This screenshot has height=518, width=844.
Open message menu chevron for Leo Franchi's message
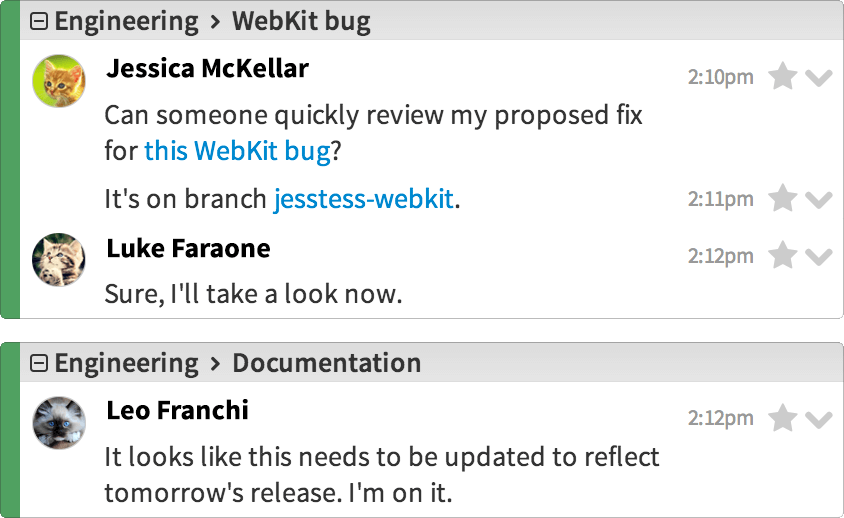click(819, 419)
